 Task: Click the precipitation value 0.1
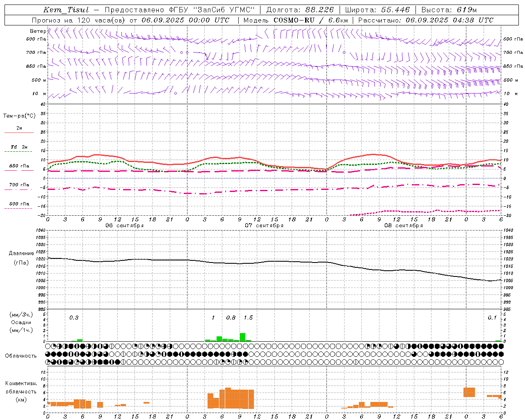[x=492, y=318]
